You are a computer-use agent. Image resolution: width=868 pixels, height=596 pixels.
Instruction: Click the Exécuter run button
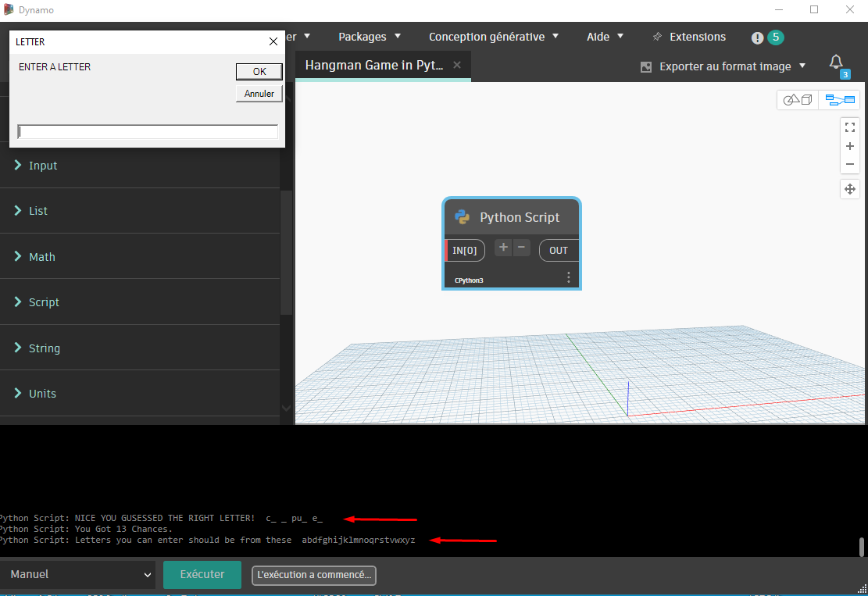pyautogui.click(x=202, y=574)
